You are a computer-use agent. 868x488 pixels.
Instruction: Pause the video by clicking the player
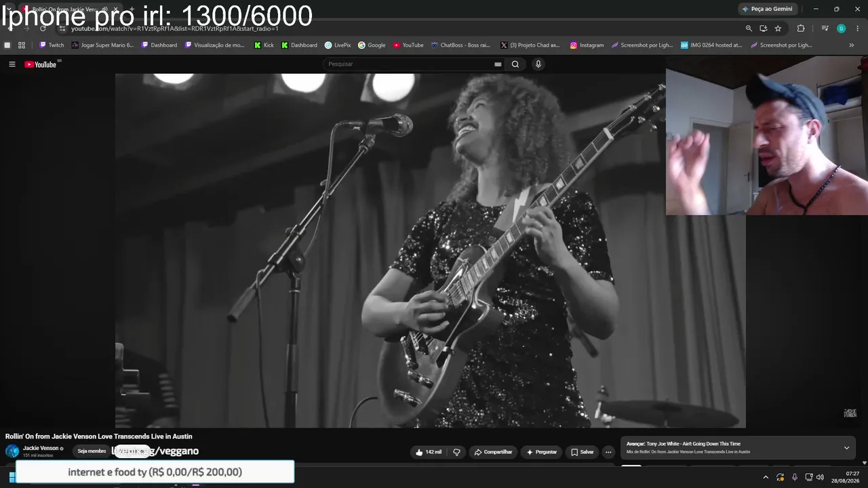[430, 250]
